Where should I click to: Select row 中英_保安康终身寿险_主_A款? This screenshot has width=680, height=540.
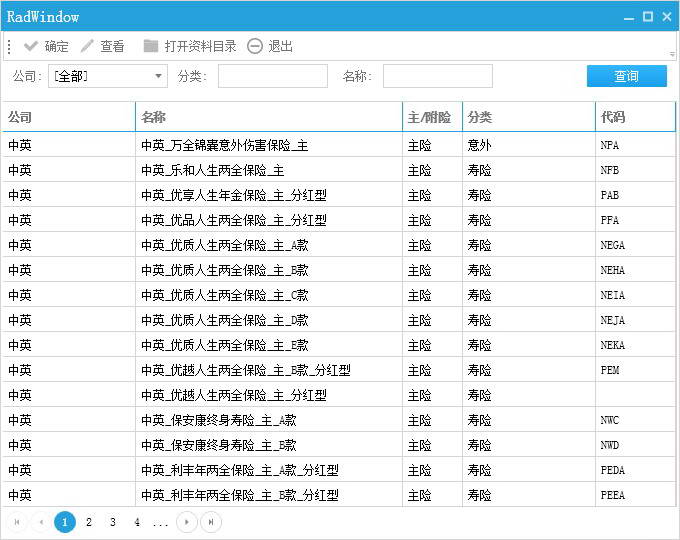coord(339,420)
